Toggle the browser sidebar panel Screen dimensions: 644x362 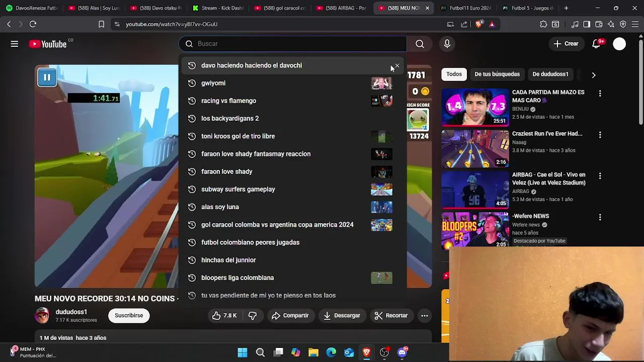click(x=587, y=24)
